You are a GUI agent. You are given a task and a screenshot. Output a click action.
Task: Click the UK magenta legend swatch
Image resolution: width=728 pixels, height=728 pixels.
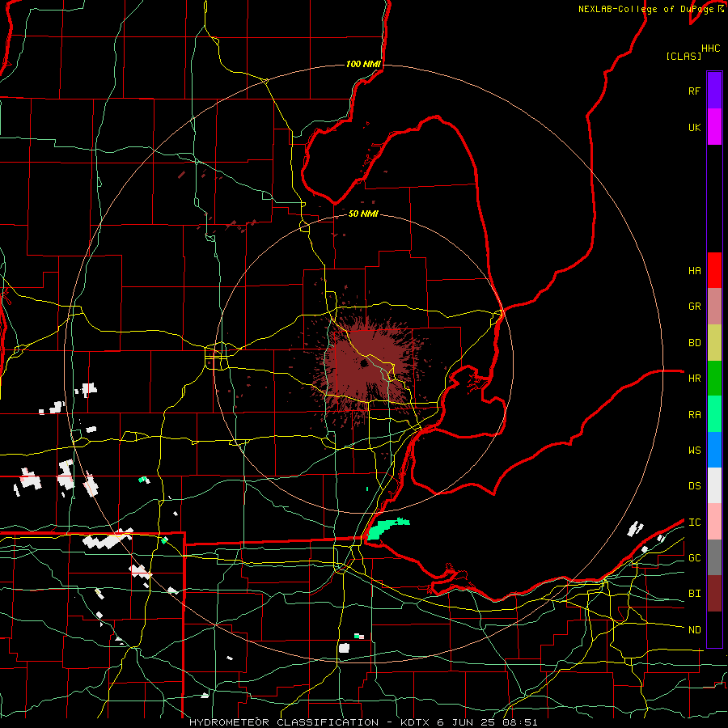point(714,127)
